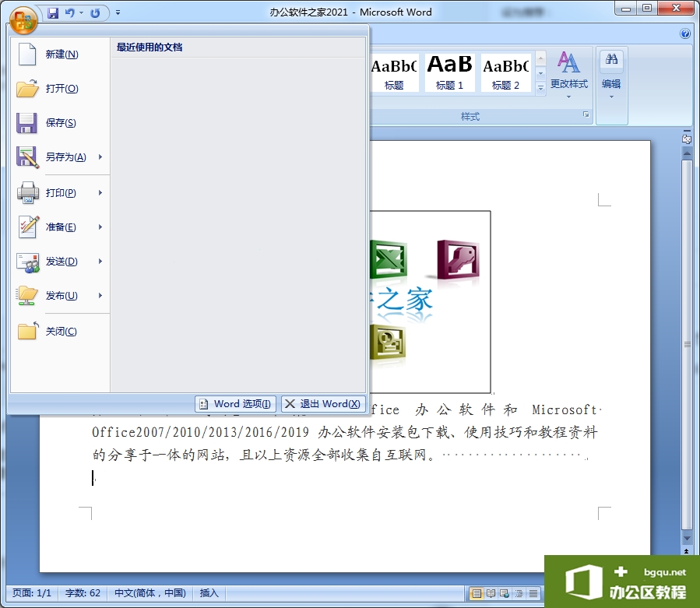Click the open folder icon
Viewport: 700px width, 608px height.
(x=27, y=89)
